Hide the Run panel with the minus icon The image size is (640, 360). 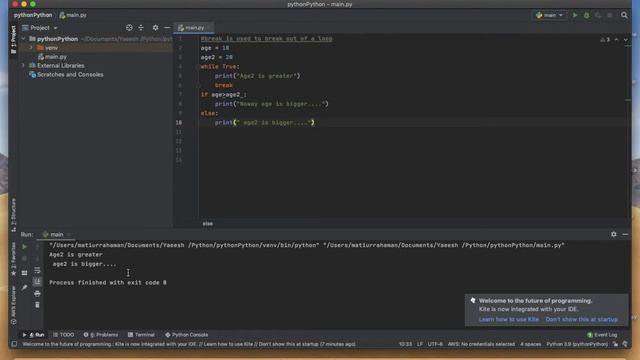[x=625, y=234]
